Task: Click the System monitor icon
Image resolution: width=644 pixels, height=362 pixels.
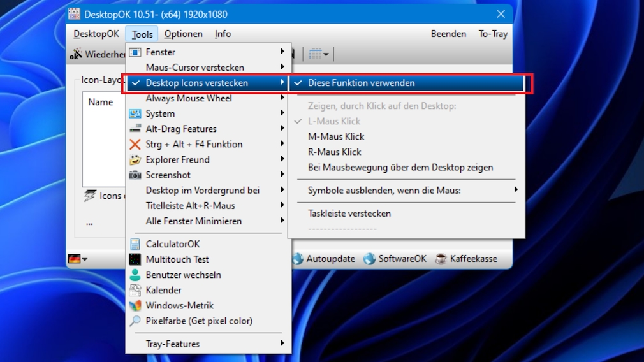Action: (x=135, y=113)
